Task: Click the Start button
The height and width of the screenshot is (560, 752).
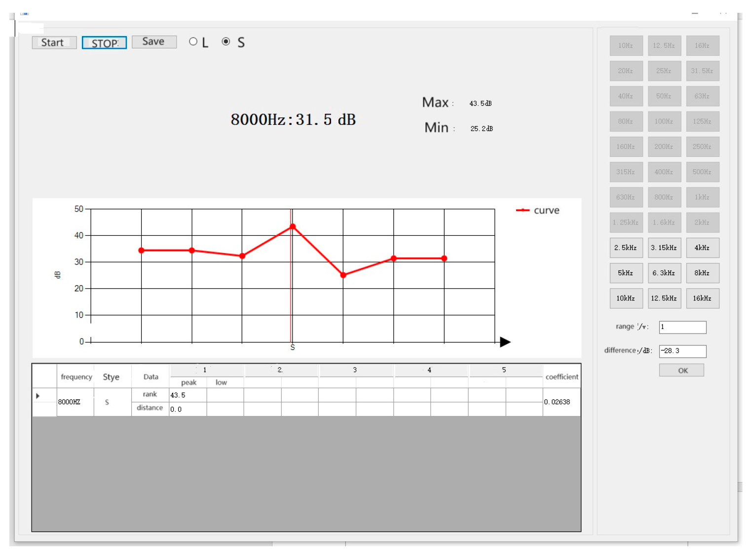Action: pos(54,42)
